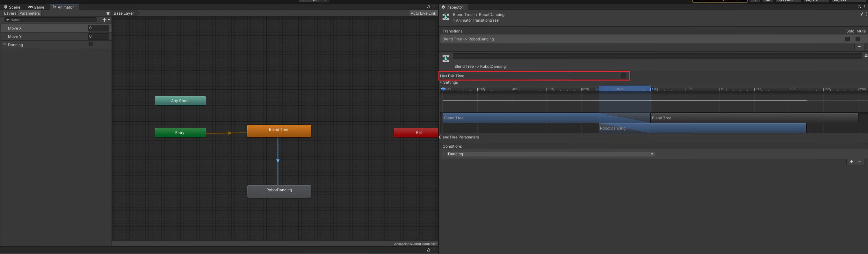Select the Animator tab
868x254 pixels.
64,7
